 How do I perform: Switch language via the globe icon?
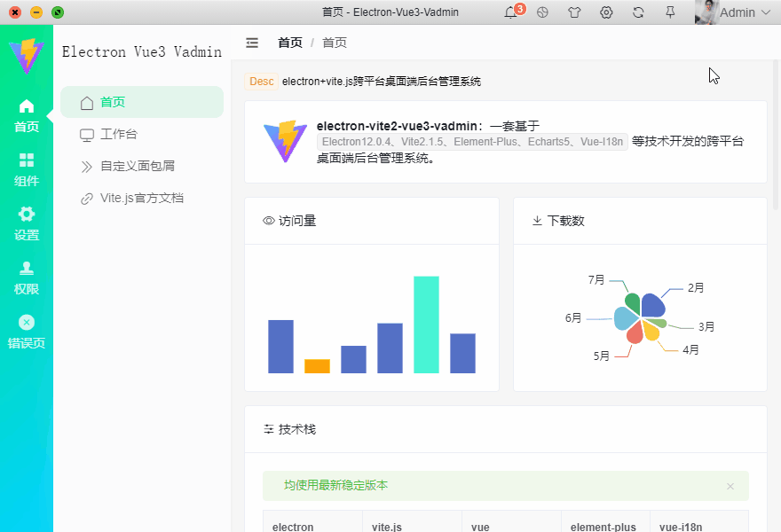542,12
